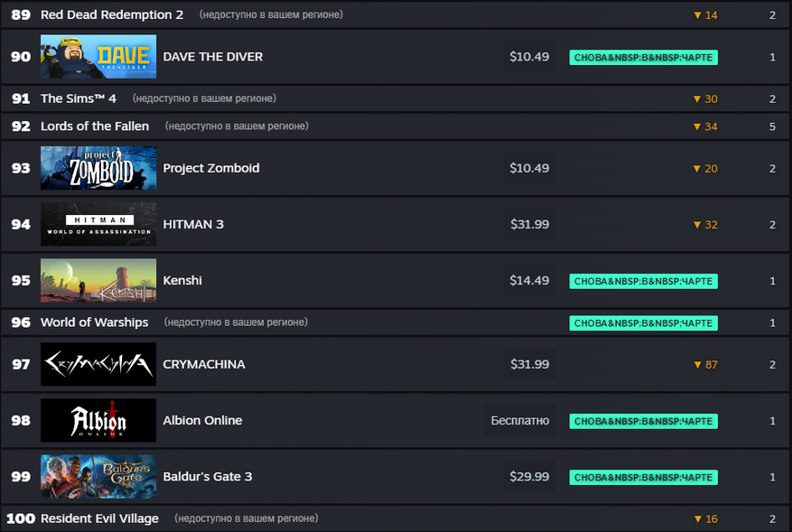Open the Lords of the Fallen entry
792x532 pixels.
coord(95,126)
